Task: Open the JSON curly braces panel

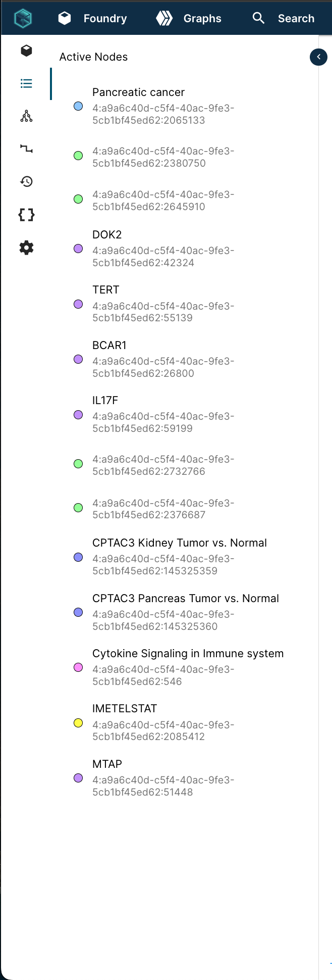Action: click(x=26, y=215)
